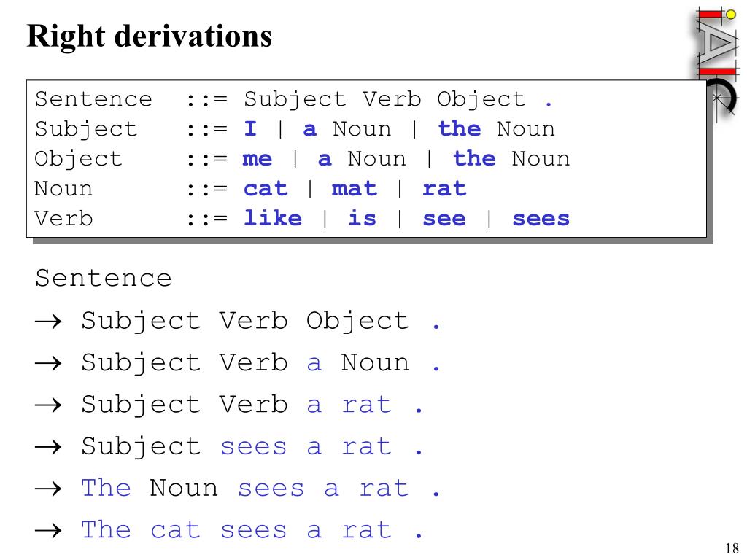747x560 pixels.
Task: Click the first derivation arrow before "Subject Verb Object"
Action: point(49,322)
